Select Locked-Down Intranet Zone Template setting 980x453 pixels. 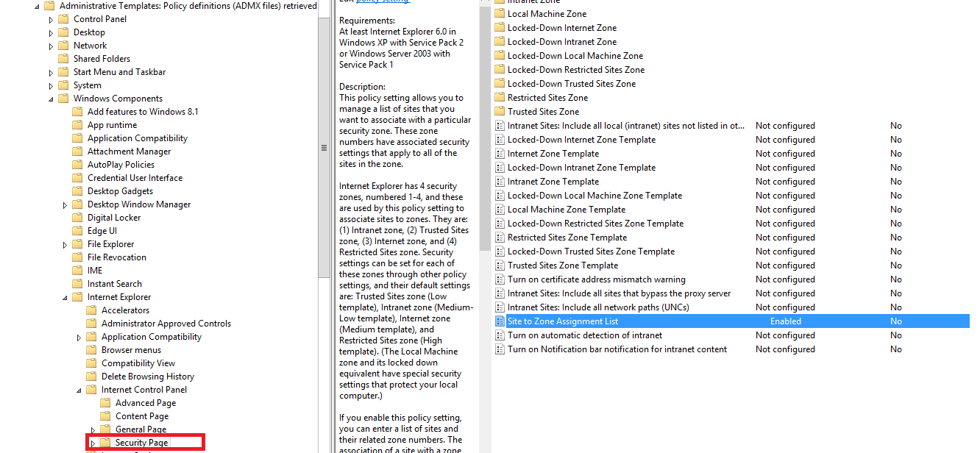tap(581, 168)
